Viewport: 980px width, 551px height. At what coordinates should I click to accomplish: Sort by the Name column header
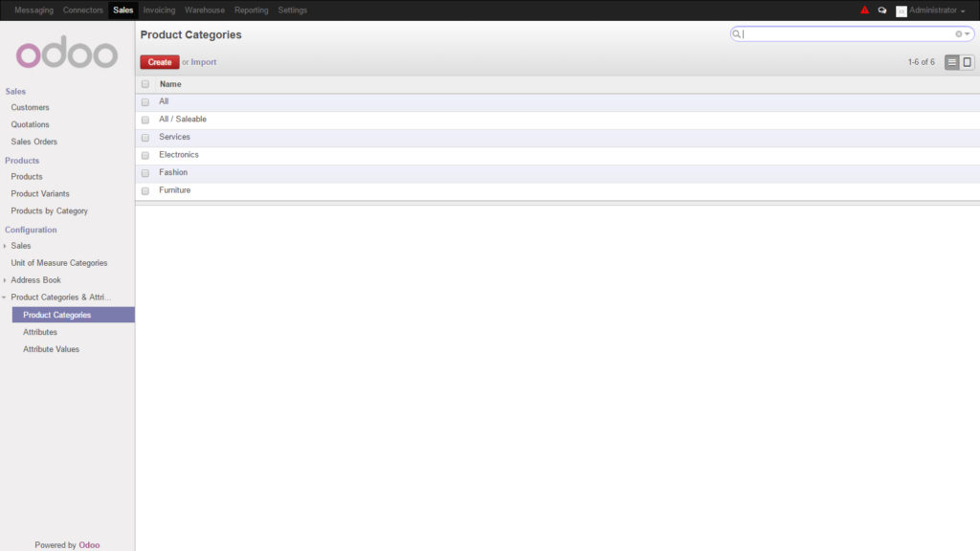[169, 84]
